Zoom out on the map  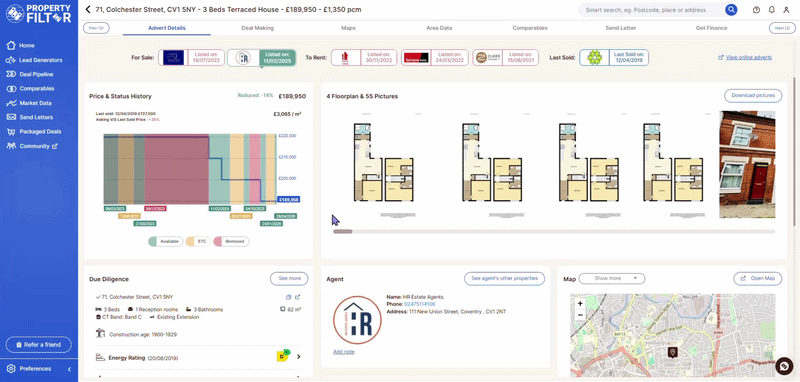[580, 315]
